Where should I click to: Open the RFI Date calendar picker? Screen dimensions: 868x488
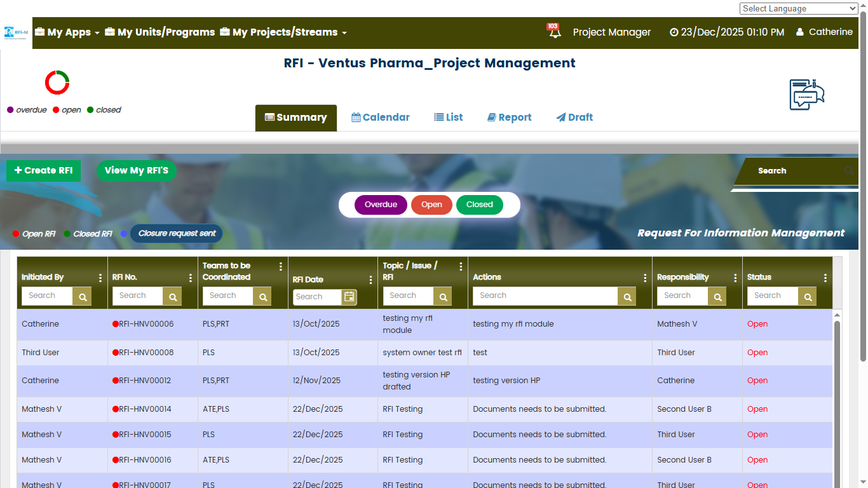pyautogui.click(x=349, y=297)
